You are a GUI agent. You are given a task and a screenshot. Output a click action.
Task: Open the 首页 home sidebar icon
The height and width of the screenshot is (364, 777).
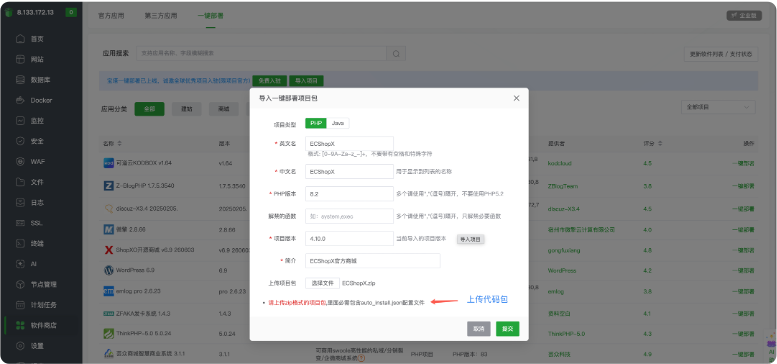pyautogui.click(x=20, y=39)
